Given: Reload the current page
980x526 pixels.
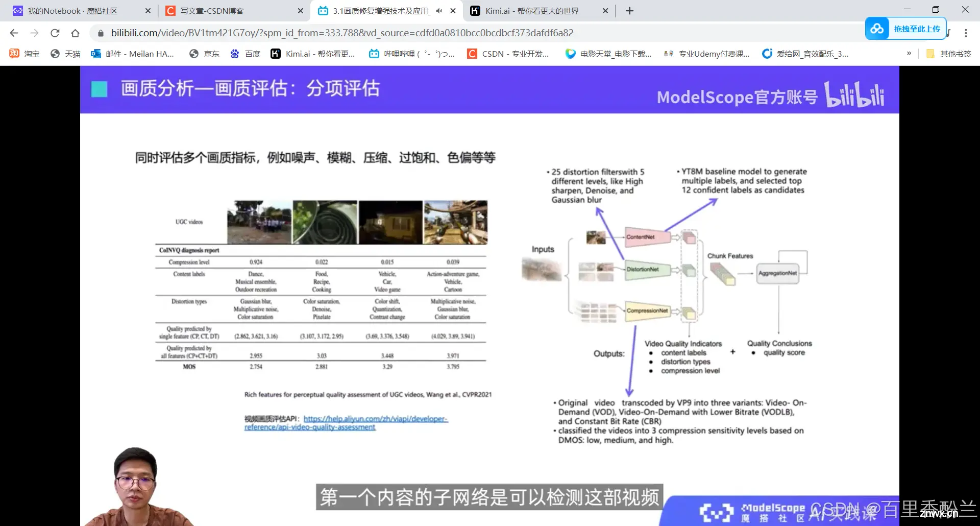Looking at the screenshot, I should tap(55, 33).
